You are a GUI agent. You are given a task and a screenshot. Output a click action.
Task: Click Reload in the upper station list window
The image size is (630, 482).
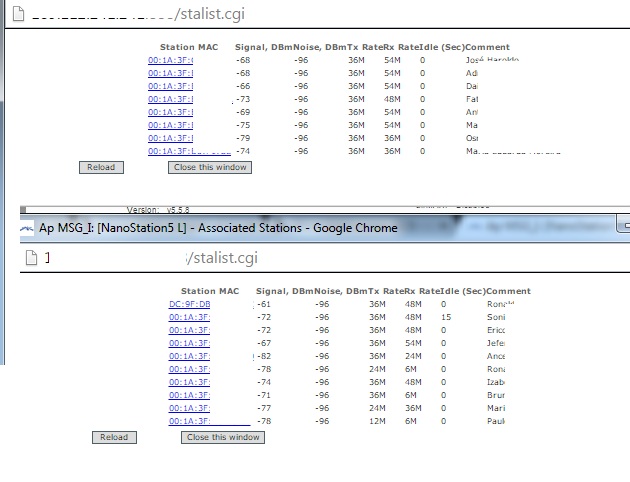coord(101,167)
